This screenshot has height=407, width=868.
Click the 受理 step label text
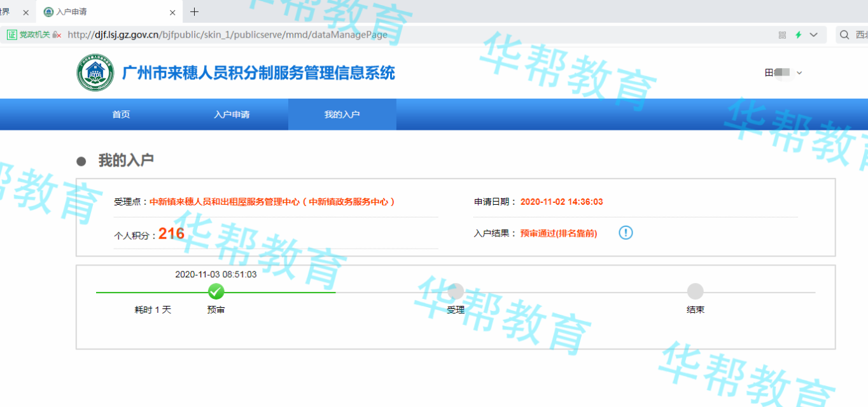[x=456, y=310]
